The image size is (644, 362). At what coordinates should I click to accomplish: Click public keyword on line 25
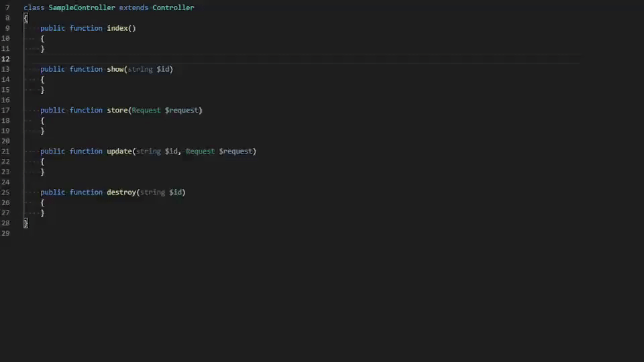coord(52,192)
